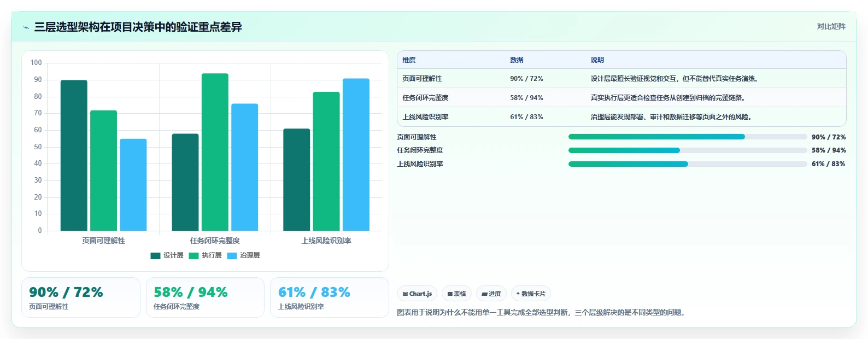Toggle the 设计层 legend swatch

click(155, 255)
